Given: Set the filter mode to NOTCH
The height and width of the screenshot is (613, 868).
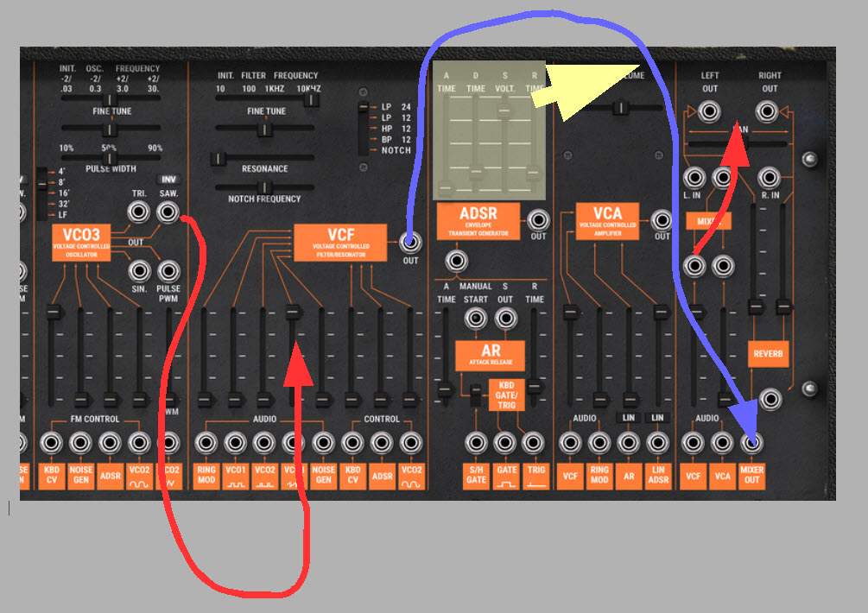Looking at the screenshot, I should coord(396,150).
